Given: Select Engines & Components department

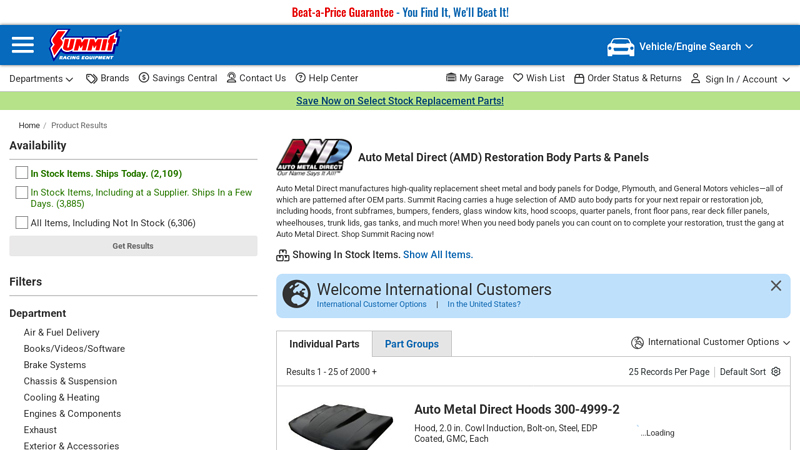Looking at the screenshot, I should (72, 414).
